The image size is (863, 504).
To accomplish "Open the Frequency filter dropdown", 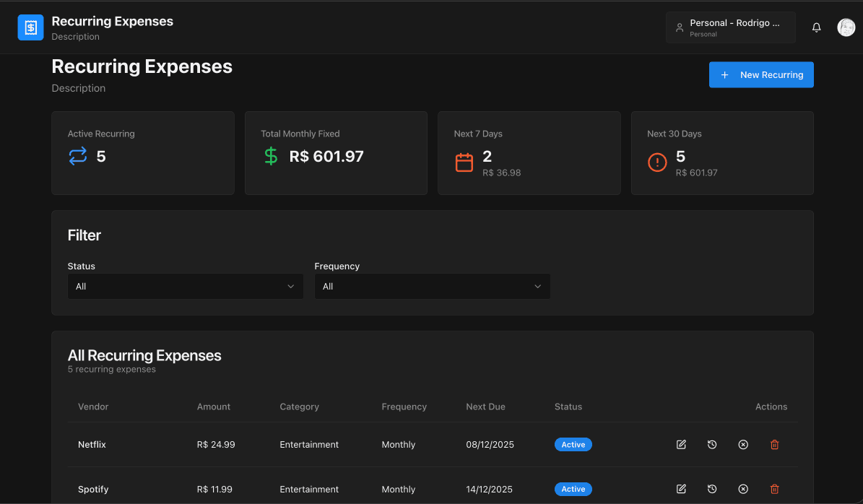I will [432, 286].
